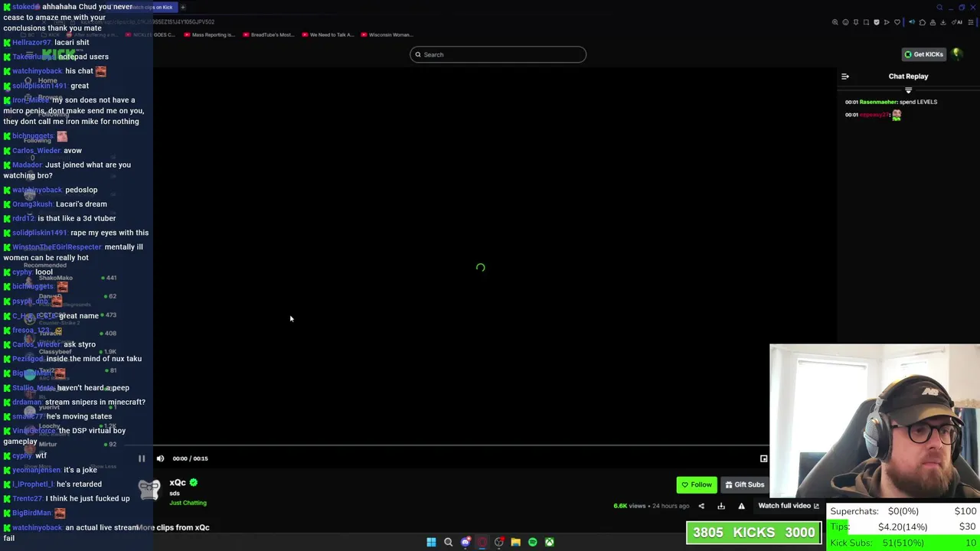The image size is (980, 551).
Task: Open the Xbox app from taskbar
Action: click(x=550, y=542)
